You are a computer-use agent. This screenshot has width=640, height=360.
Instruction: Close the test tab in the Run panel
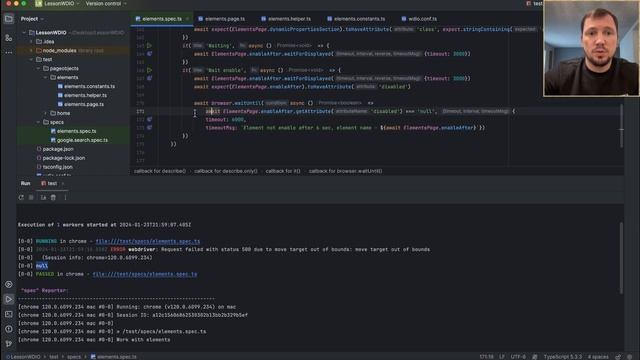[x=62, y=184]
